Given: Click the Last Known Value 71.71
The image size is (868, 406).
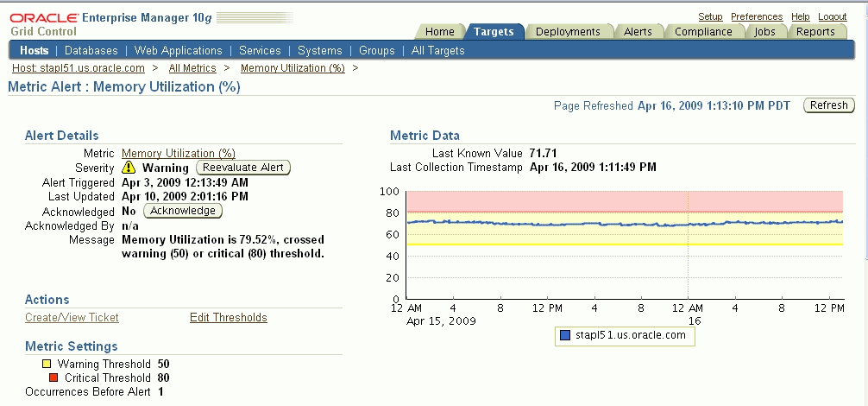Looking at the screenshot, I should [x=543, y=153].
